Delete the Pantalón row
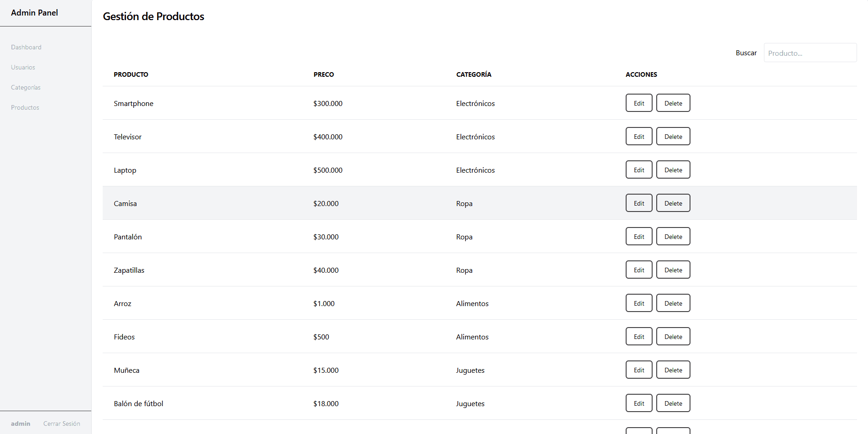The height and width of the screenshot is (434, 868). tap(673, 237)
